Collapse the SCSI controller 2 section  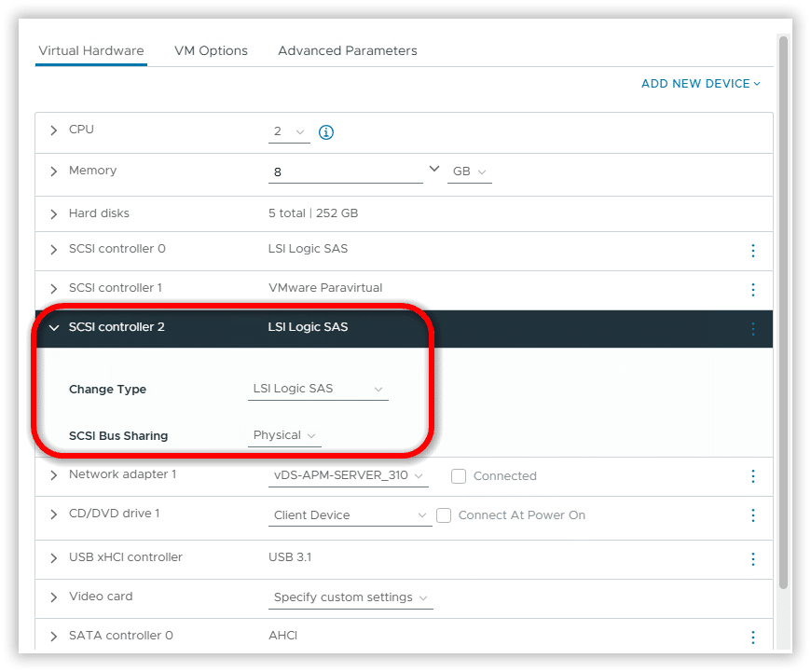54,327
